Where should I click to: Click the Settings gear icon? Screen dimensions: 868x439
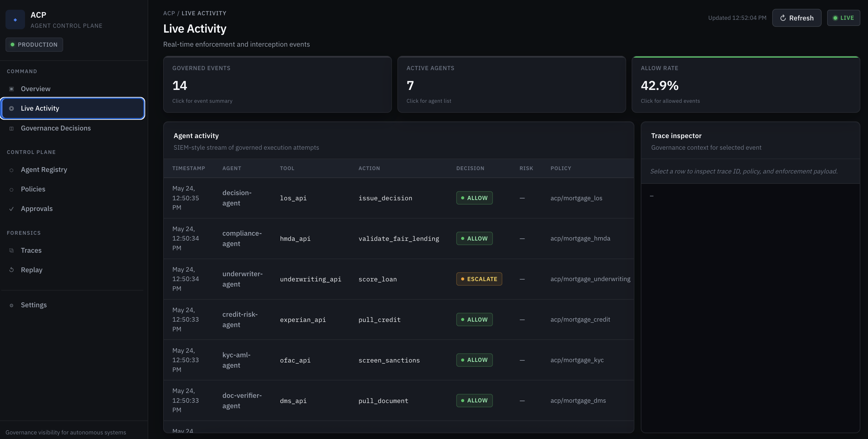tap(12, 305)
